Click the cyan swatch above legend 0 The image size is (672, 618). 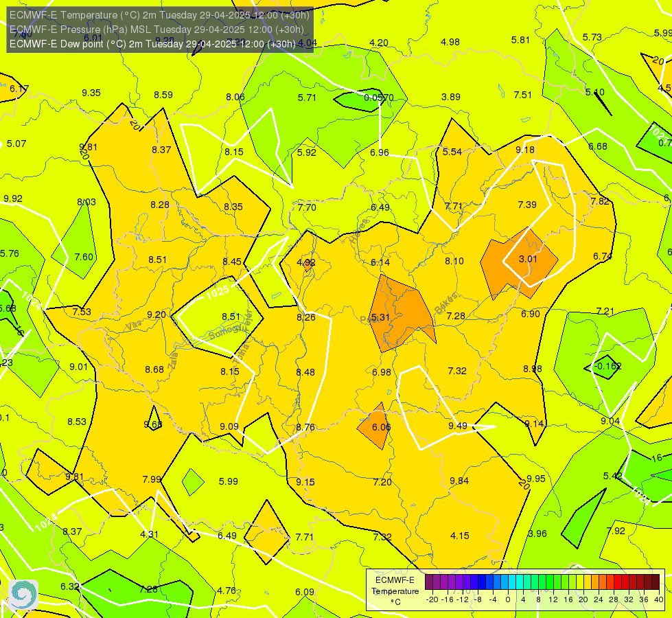512,582
